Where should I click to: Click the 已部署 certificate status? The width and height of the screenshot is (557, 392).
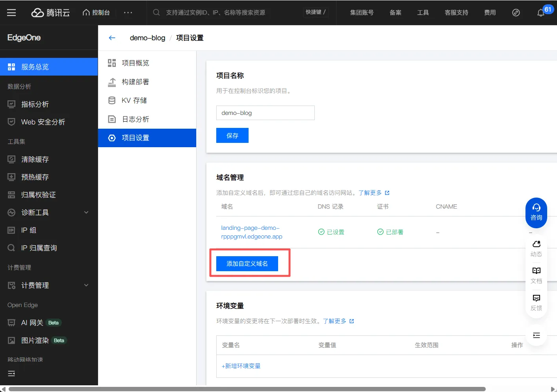(x=390, y=232)
